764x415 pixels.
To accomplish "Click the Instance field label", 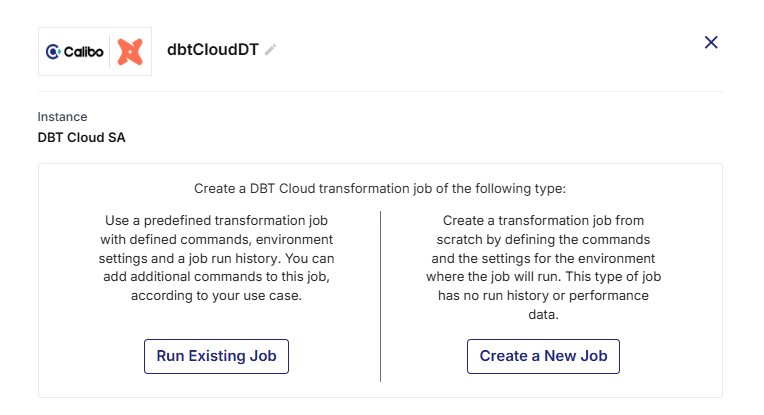I will (x=62, y=117).
